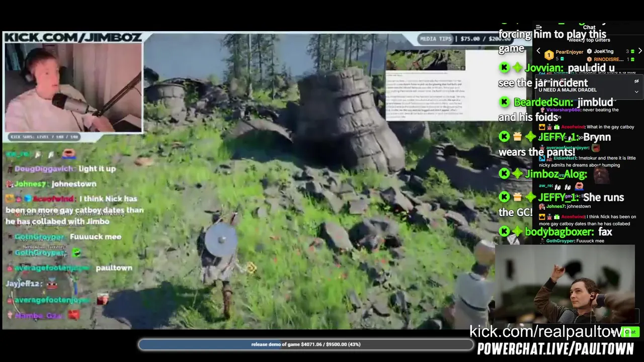This screenshot has width=644, height=362.
Task: Hide the pinned message with eye-slash icon
Action: 636,81
